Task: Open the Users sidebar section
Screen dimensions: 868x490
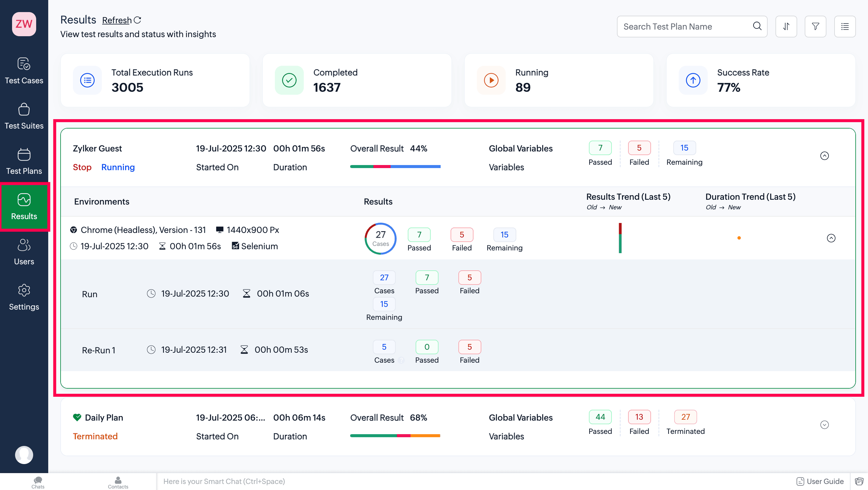Action: coord(24,252)
